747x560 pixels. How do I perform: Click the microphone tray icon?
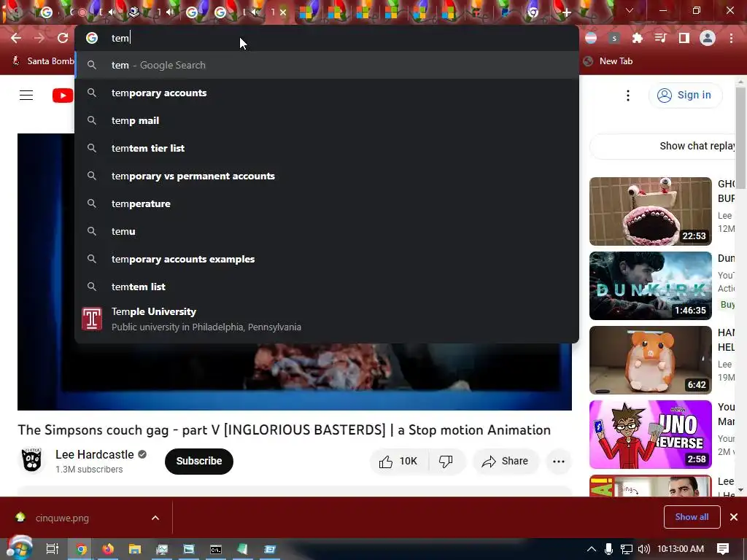click(608, 549)
